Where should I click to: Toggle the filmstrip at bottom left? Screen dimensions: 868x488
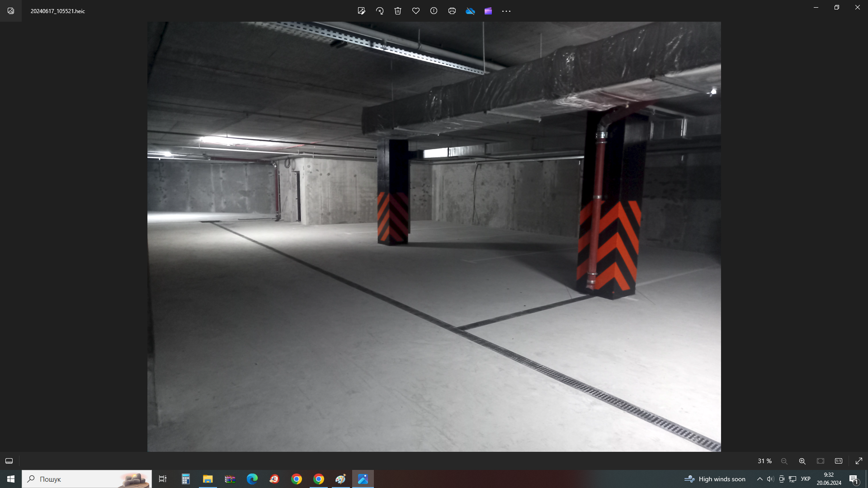(9, 461)
